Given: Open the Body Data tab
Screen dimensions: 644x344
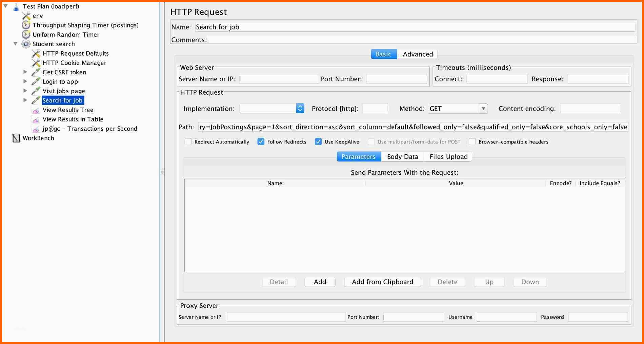Looking at the screenshot, I should pos(402,157).
